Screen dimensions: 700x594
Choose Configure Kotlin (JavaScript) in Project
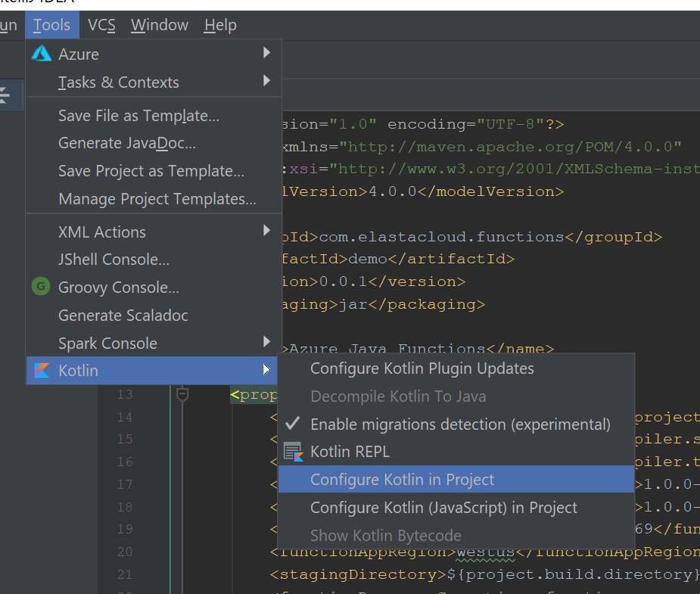tap(456, 508)
